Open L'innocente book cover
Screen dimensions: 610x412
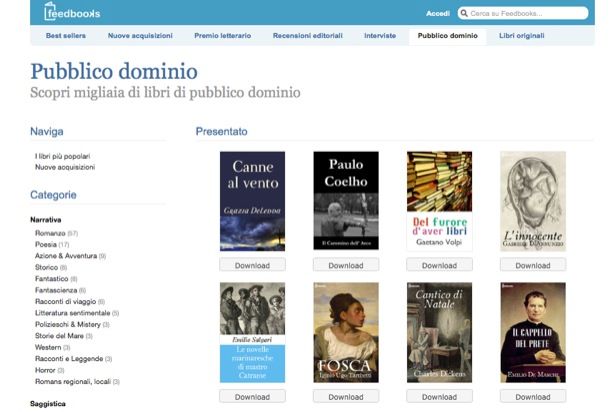533,201
